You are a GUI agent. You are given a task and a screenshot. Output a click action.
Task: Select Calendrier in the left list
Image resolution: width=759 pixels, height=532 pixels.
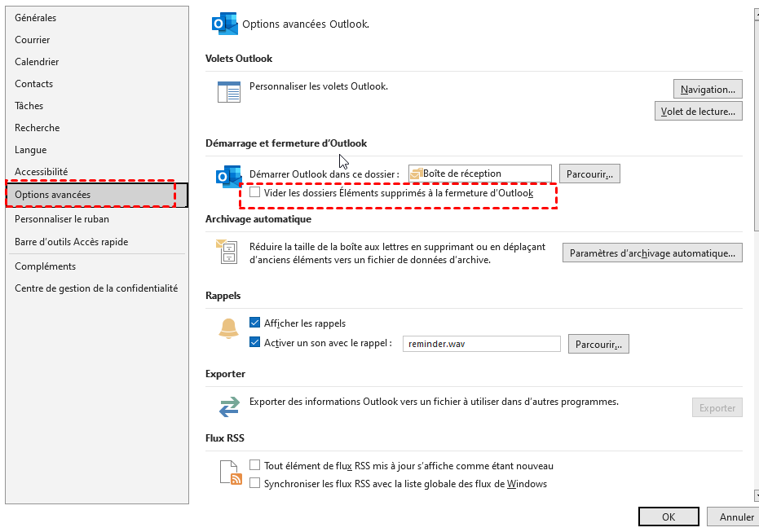coord(97,61)
